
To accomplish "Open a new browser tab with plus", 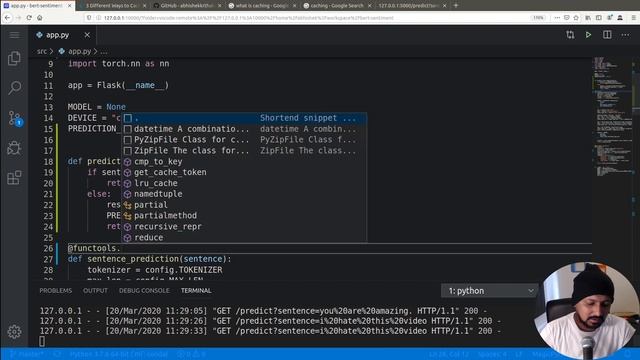I will [456, 5].
